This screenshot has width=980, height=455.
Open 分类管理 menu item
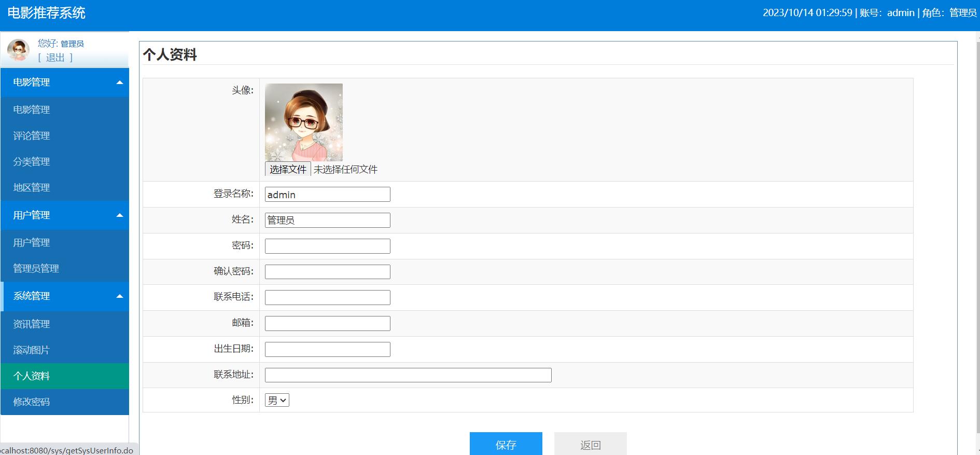tap(65, 161)
